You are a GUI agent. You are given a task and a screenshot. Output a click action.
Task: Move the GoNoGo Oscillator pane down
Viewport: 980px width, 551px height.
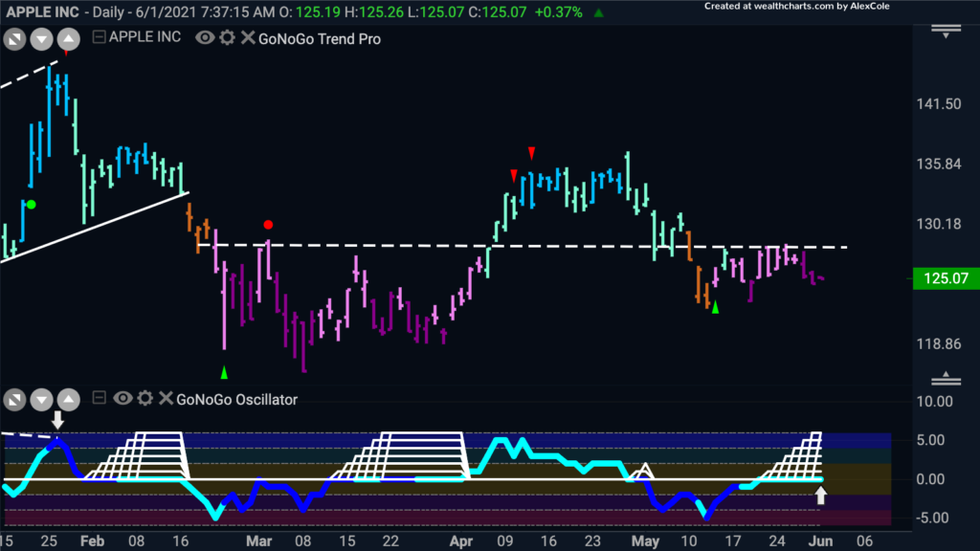(x=41, y=400)
